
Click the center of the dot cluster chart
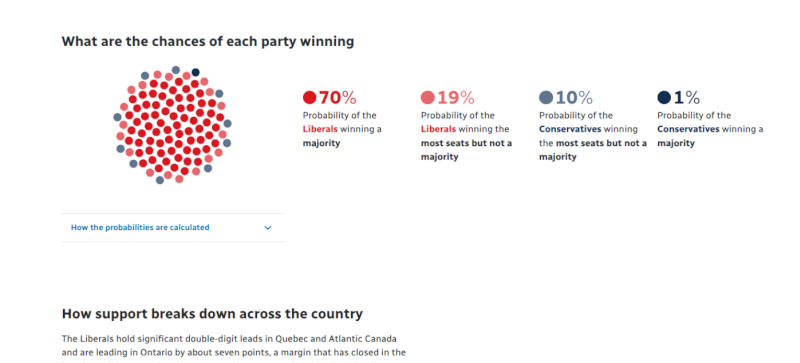coord(172,125)
